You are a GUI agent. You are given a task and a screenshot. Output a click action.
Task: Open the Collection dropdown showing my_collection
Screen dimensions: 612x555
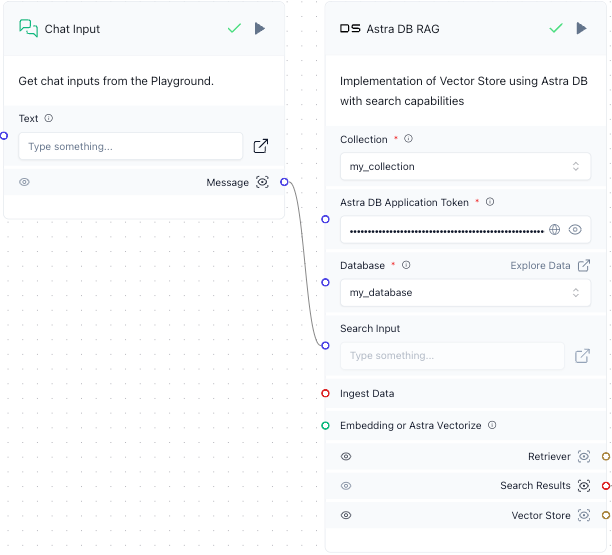click(465, 166)
